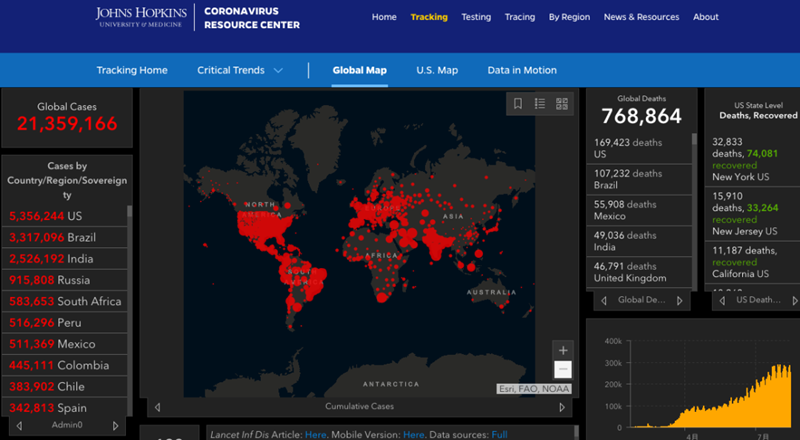Screen dimensions: 800x440
Task: Select California US state row
Action: point(753,262)
